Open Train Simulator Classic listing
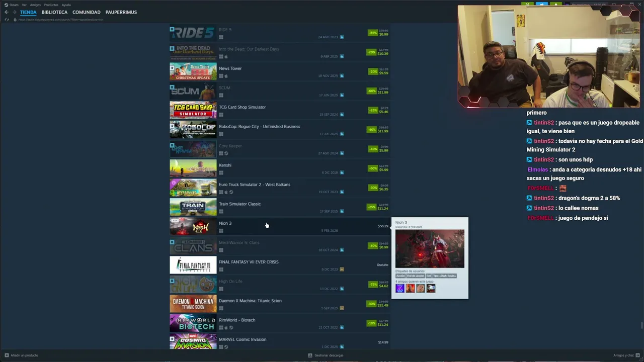The image size is (644, 362). [280, 207]
